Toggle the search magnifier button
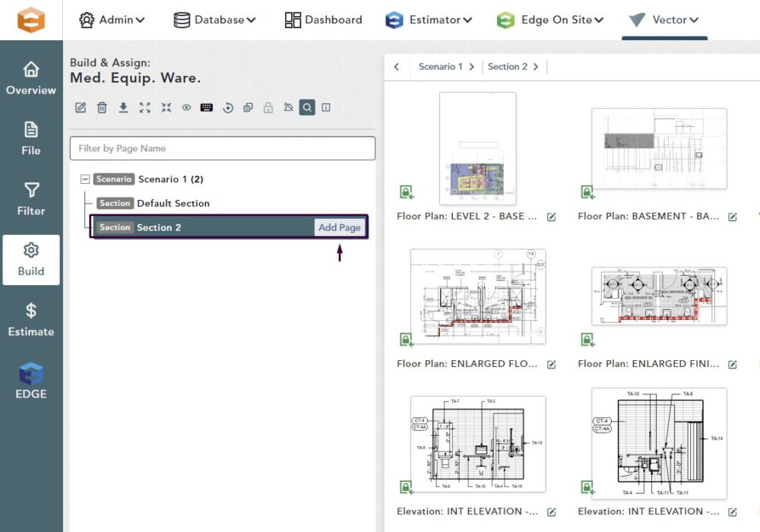 click(x=306, y=108)
